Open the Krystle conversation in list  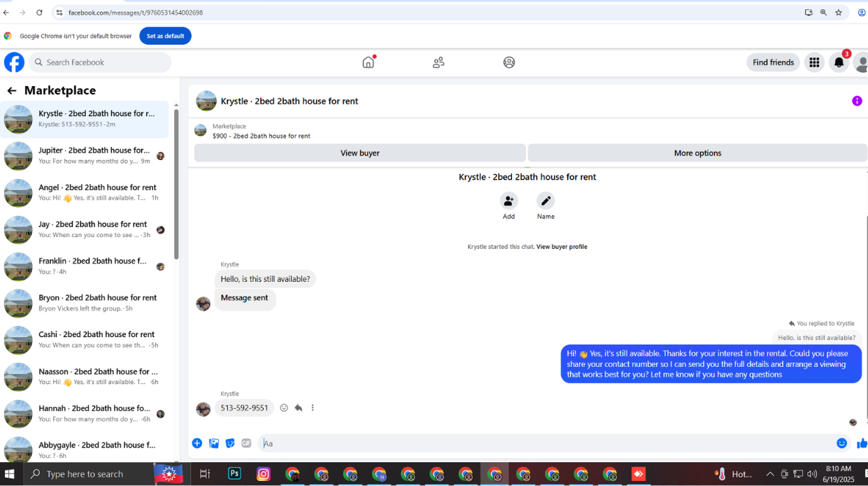coord(85,119)
